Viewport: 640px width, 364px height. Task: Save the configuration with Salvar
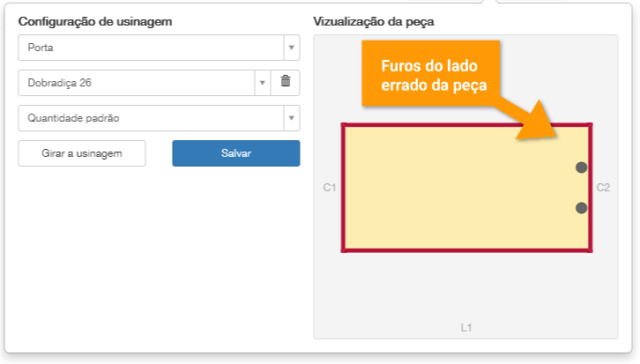click(235, 153)
